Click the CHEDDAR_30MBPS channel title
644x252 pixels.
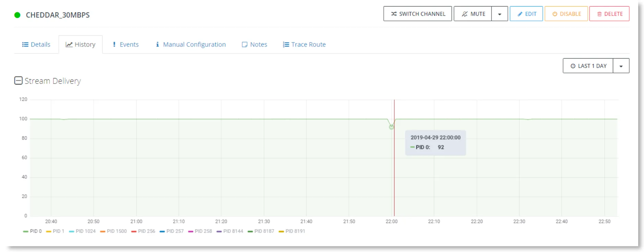58,15
